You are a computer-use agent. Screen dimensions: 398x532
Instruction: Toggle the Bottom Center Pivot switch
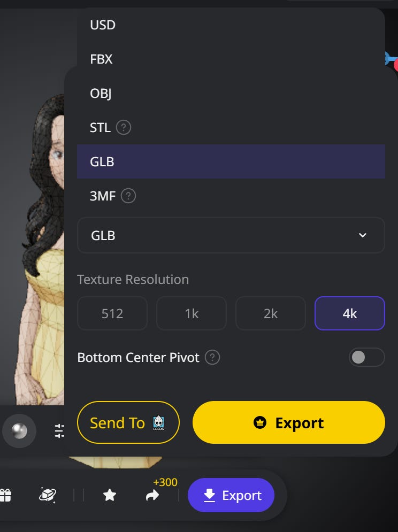pyautogui.click(x=367, y=357)
